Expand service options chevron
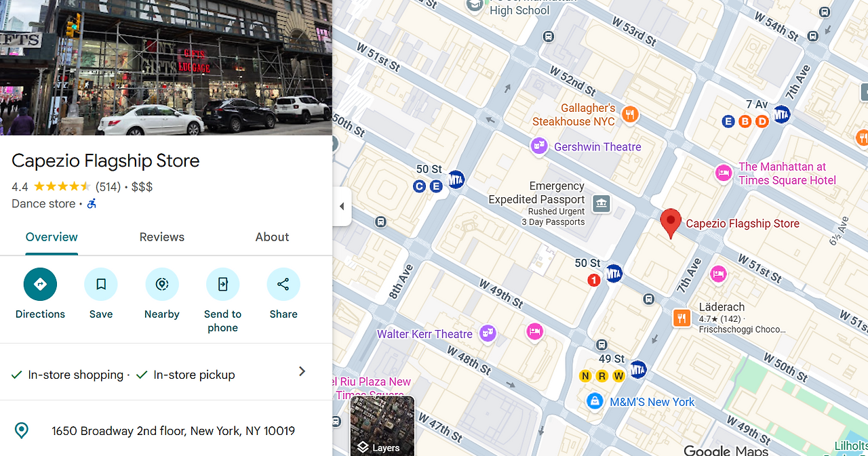The height and width of the screenshot is (456, 868). 302,371
